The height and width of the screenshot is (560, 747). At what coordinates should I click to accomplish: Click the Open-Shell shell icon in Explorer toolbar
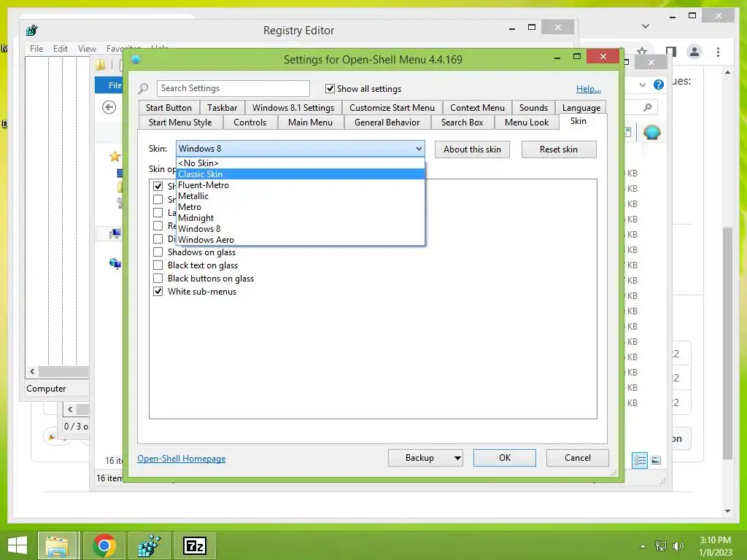[x=651, y=132]
